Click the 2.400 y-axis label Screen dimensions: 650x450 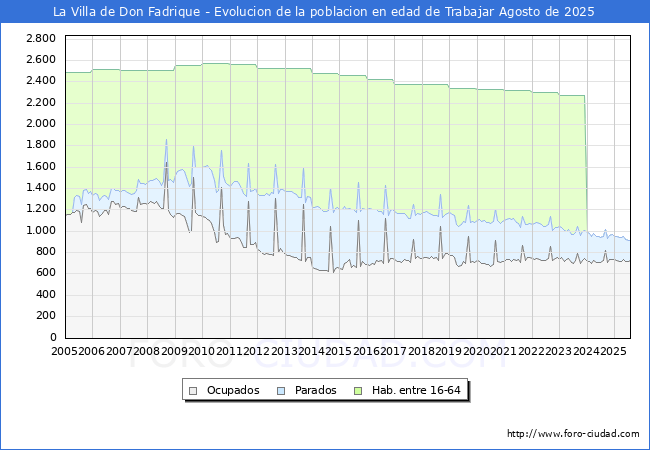[41, 81]
